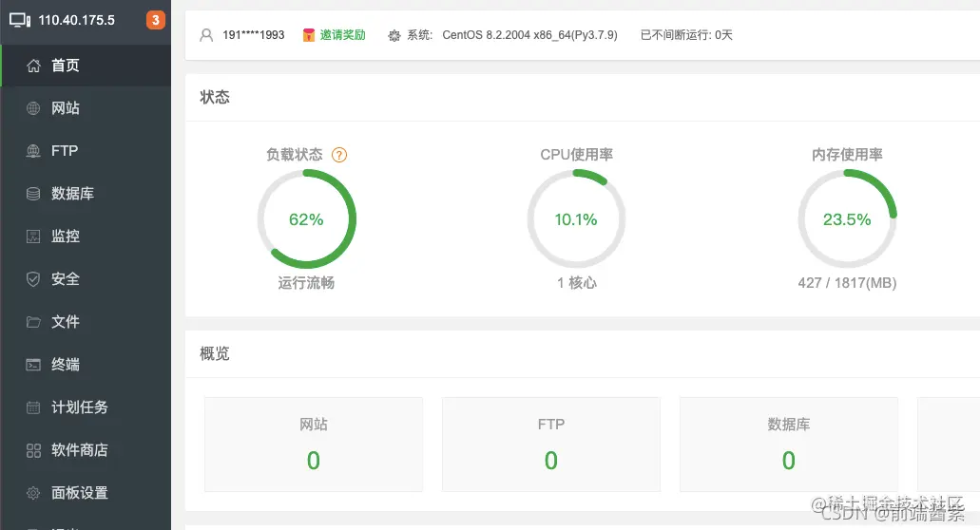
Task: Open the FTP overview card showing 0
Action: [551, 445]
